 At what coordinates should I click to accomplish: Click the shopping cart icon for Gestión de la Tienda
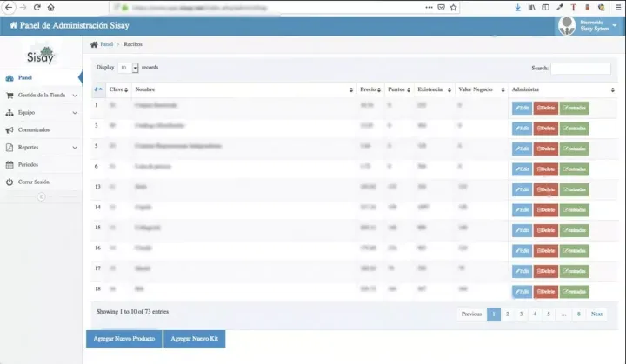click(x=10, y=96)
